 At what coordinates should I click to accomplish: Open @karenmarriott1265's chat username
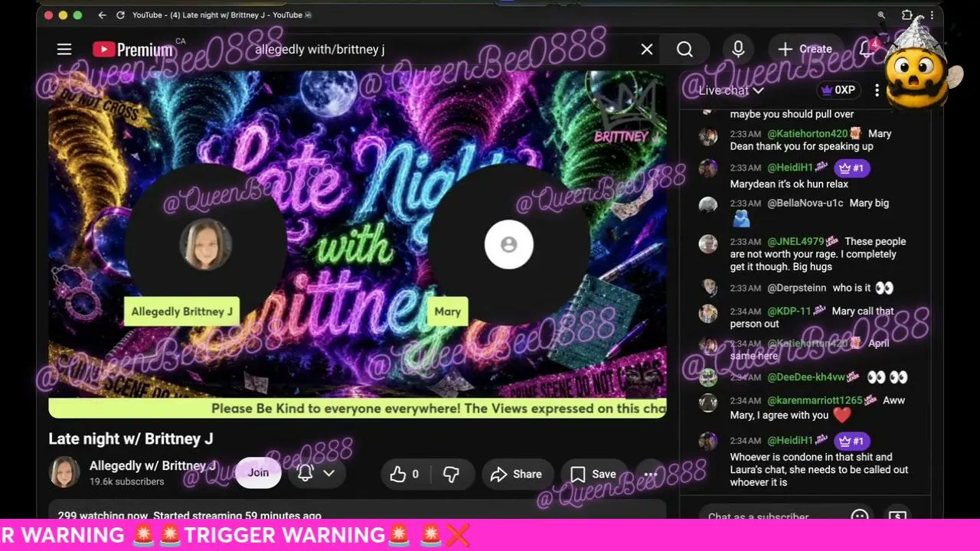pyautogui.click(x=815, y=400)
